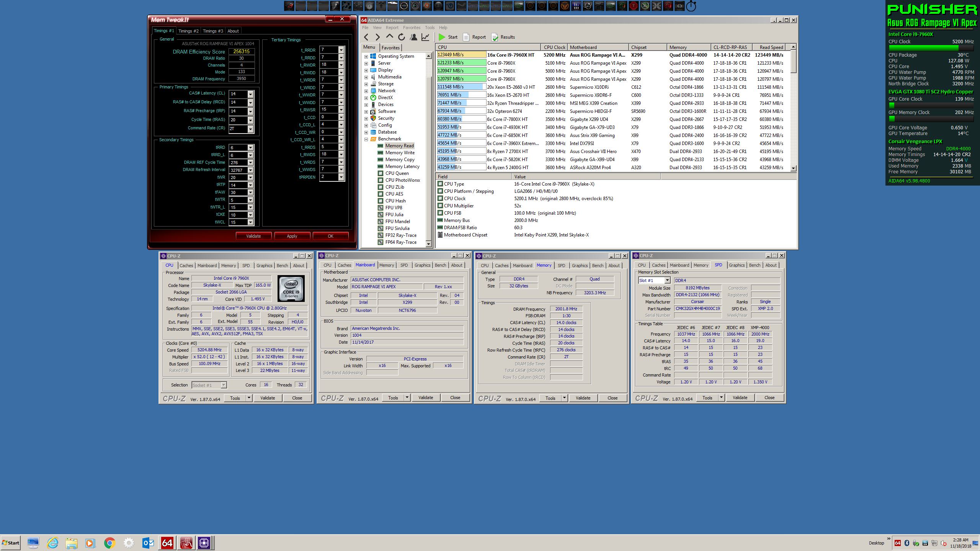Click the Apply button in Mem TweakIt

coord(292,236)
